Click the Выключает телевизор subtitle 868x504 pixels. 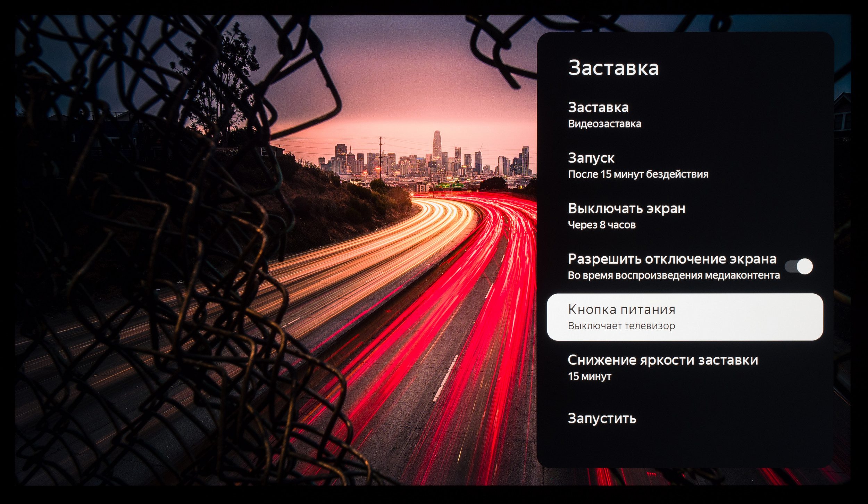621,326
